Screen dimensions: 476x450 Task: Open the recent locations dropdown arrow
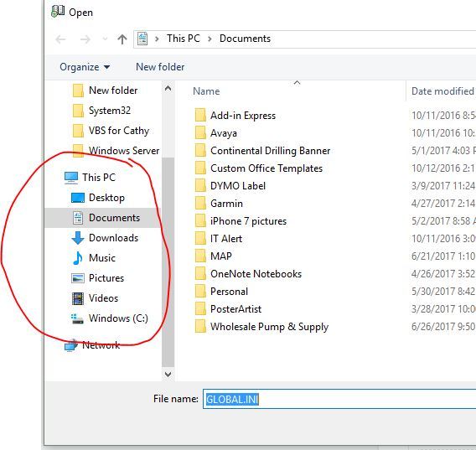pyautogui.click(x=105, y=39)
